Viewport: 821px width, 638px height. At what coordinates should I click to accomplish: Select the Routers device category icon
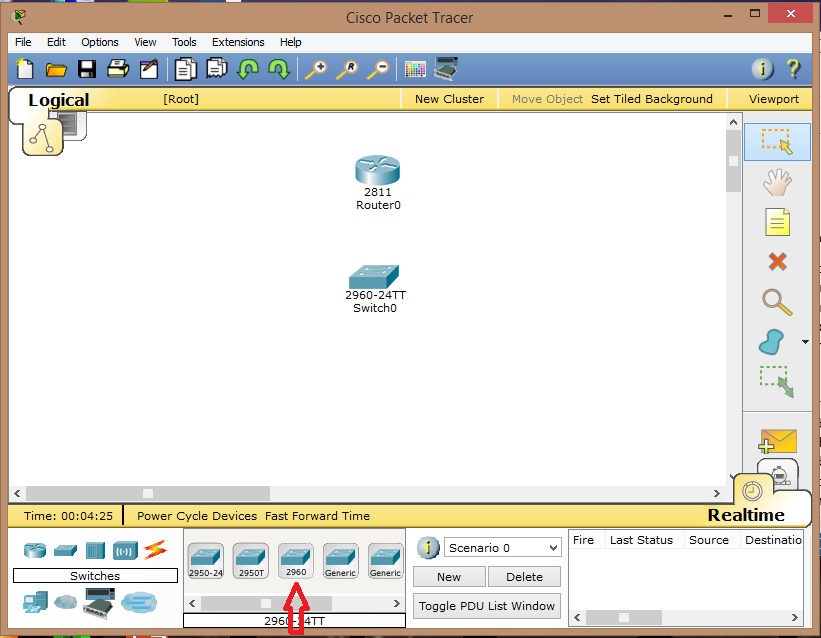[35, 550]
